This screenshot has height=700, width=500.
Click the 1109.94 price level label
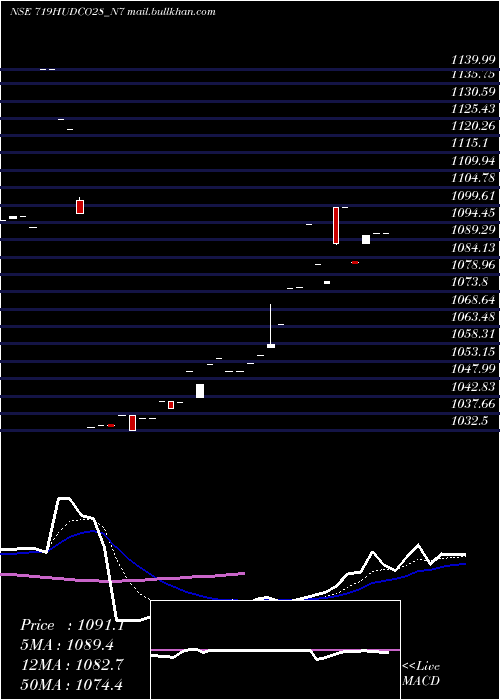pos(473,161)
